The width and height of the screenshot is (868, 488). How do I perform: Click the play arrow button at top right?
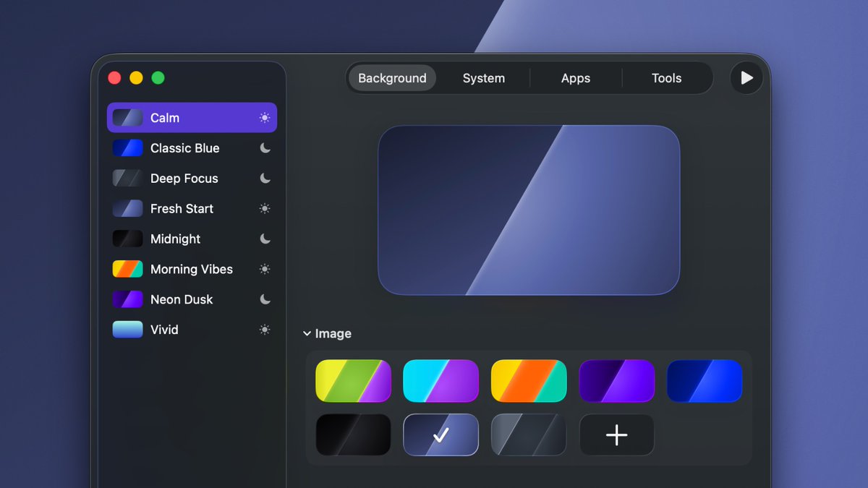[x=746, y=78]
